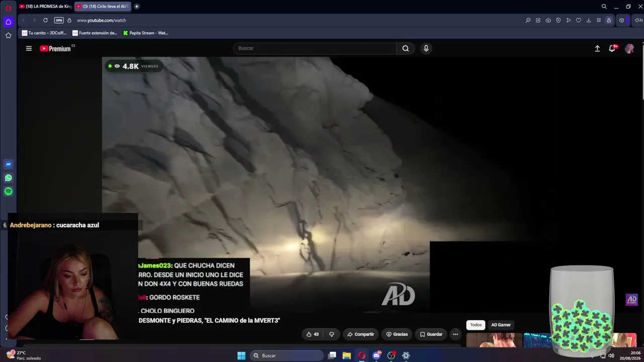Open YouTube upload/create button
This screenshot has height=362, width=644.
click(597, 48)
